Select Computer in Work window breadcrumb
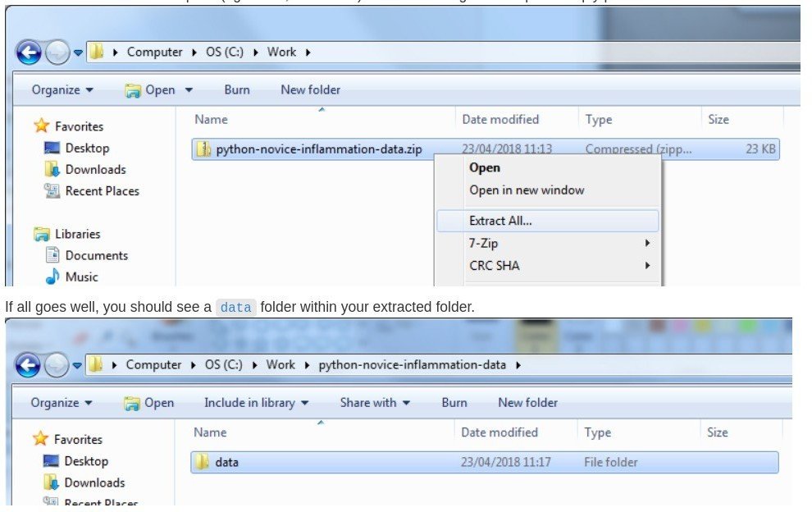The height and width of the screenshot is (512, 812). click(154, 52)
